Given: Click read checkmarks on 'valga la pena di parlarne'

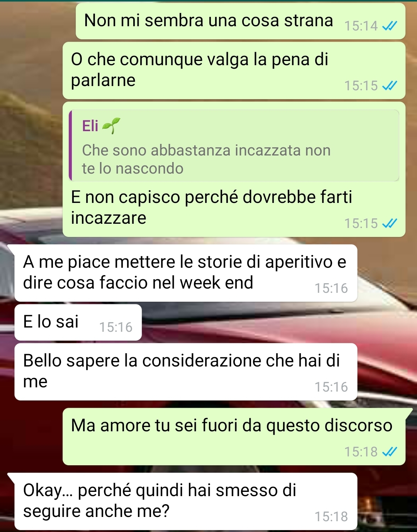Looking at the screenshot, I should pos(389,86).
